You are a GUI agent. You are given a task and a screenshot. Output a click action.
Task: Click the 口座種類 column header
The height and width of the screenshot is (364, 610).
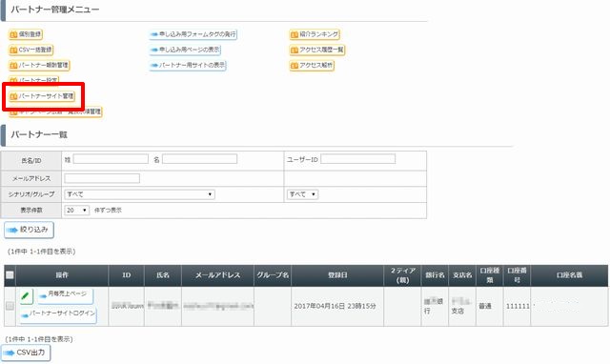[x=489, y=275]
